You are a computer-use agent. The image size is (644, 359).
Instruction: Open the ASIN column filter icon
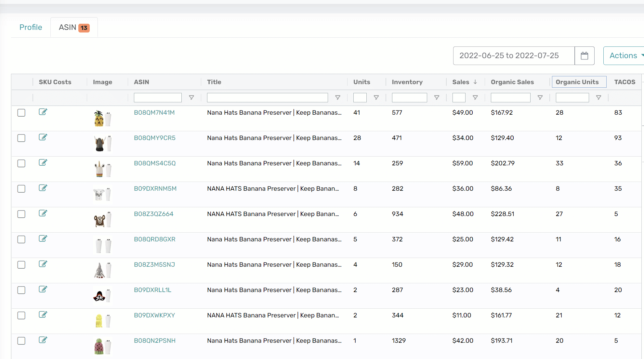(191, 97)
